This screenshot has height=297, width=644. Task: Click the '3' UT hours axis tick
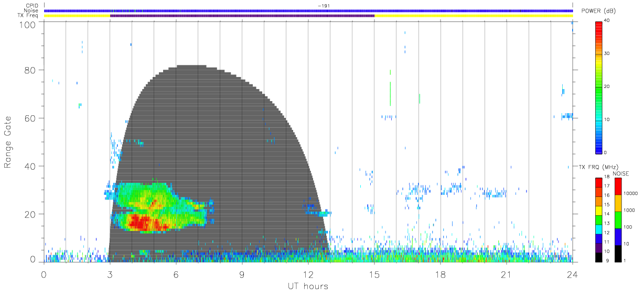click(x=110, y=274)
